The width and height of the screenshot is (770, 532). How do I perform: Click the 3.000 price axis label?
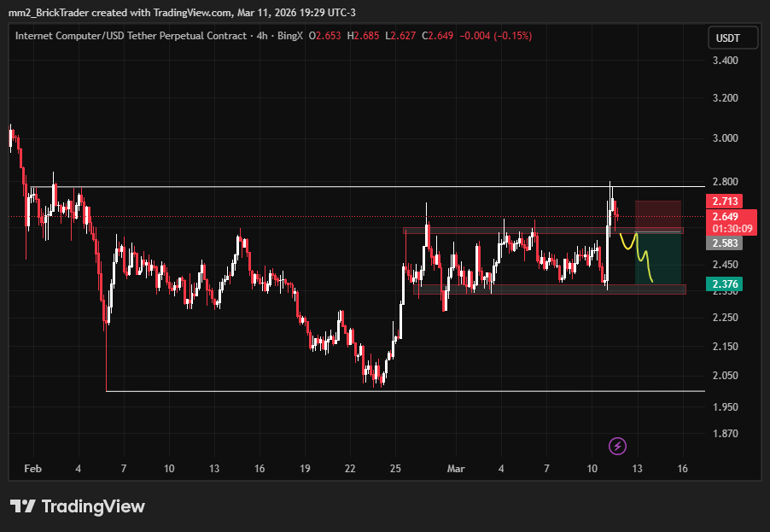pyautogui.click(x=726, y=138)
